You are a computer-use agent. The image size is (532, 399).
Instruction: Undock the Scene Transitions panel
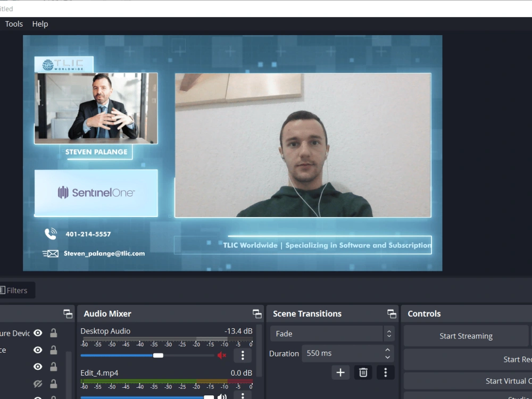pyautogui.click(x=392, y=314)
